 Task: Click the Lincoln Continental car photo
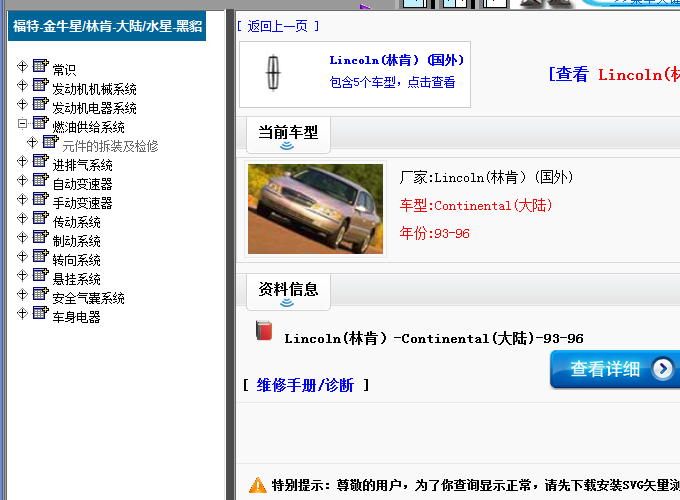pos(315,209)
